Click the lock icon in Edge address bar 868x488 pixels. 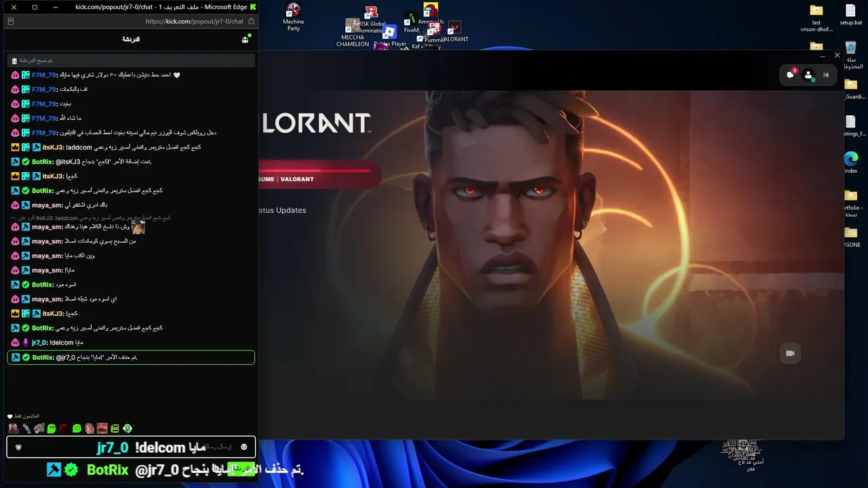pos(252,21)
